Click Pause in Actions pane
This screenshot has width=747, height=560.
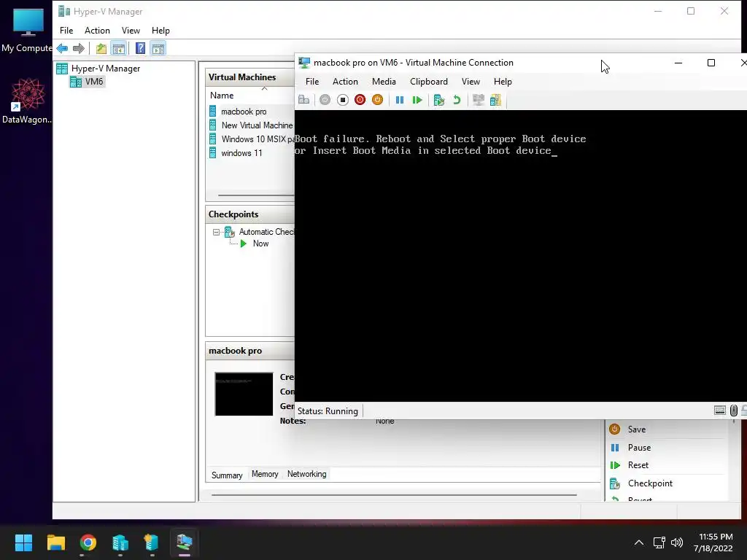[639, 448]
